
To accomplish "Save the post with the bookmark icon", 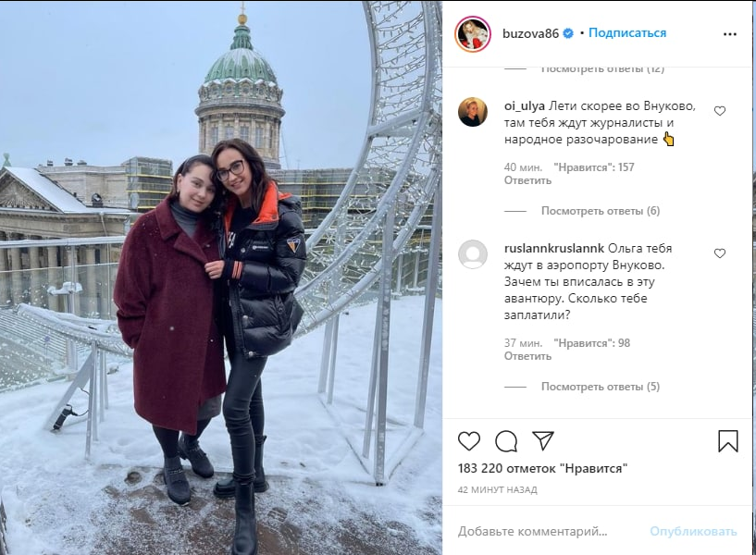I will click(728, 441).
